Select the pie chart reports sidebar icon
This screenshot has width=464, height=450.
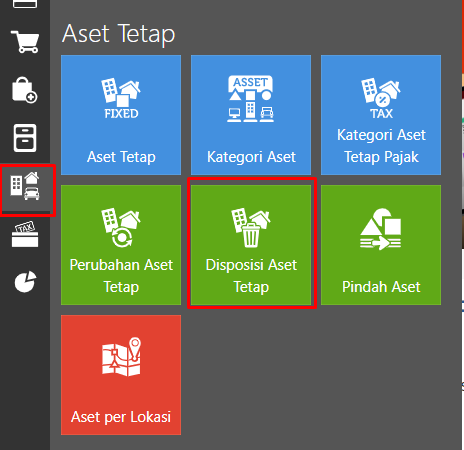click(25, 282)
